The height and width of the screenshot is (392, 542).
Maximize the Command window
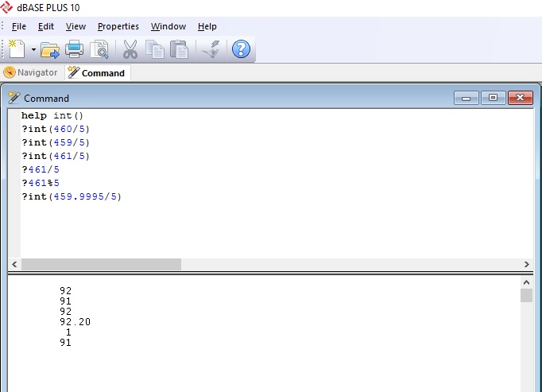click(493, 98)
